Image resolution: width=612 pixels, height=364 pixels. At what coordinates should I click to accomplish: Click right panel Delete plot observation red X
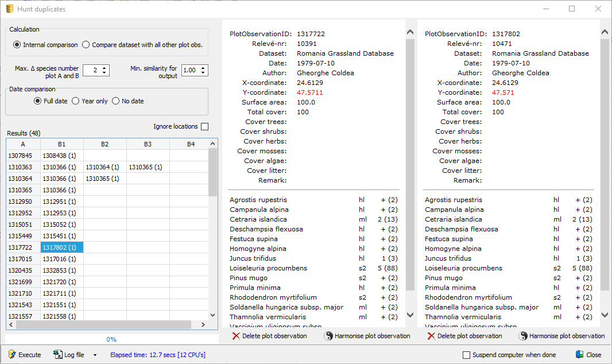[431, 336]
